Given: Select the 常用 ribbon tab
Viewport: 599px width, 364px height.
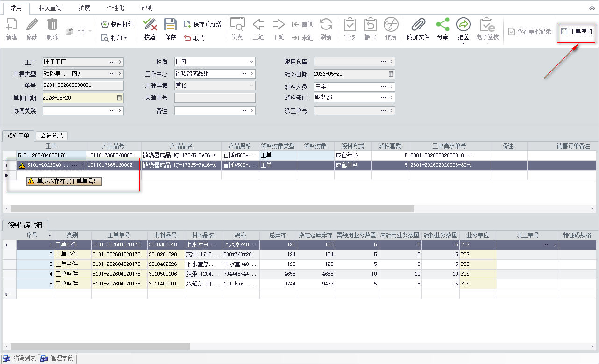Looking at the screenshot, I should coord(16,8).
